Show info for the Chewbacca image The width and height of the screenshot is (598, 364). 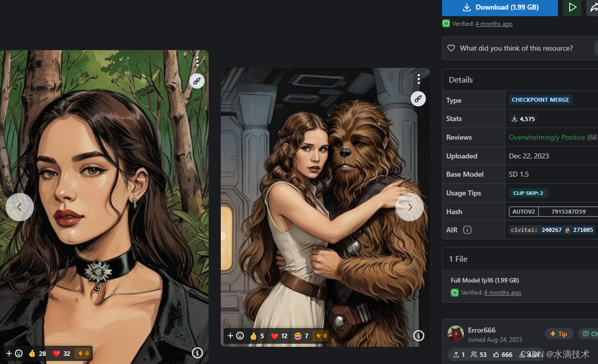pos(418,336)
